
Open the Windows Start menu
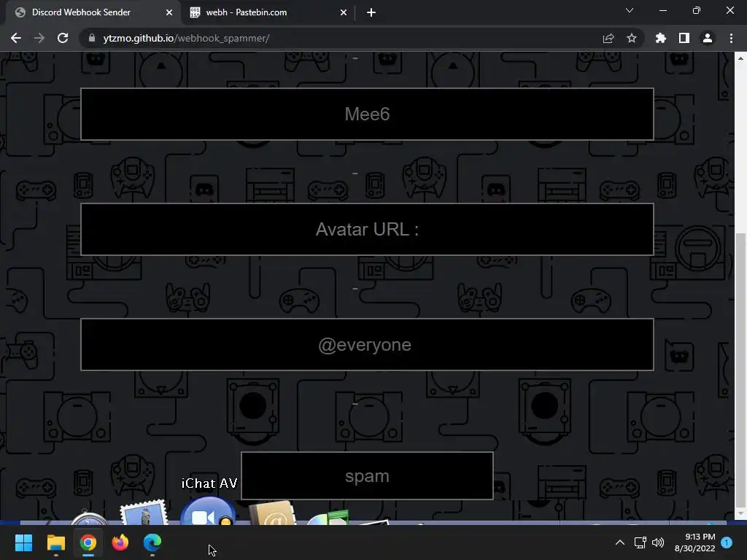[x=23, y=542]
